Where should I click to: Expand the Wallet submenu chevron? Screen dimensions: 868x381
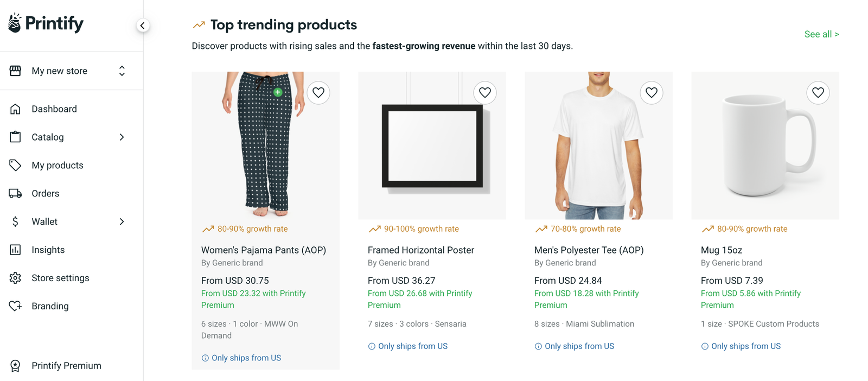tap(122, 221)
